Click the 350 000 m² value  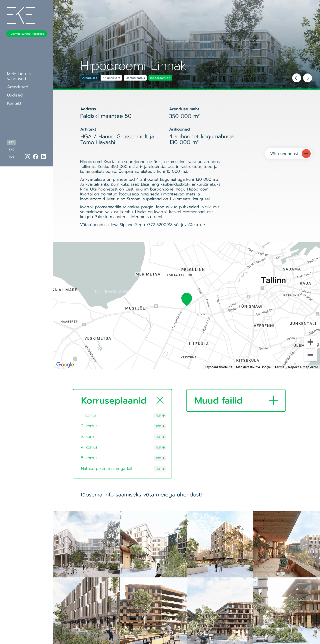pos(184,116)
